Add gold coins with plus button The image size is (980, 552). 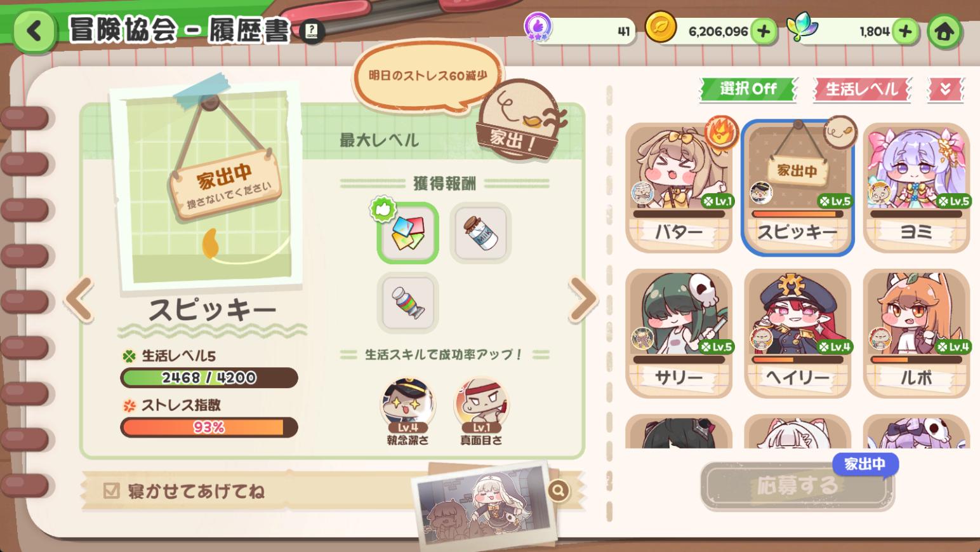click(x=764, y=31)
